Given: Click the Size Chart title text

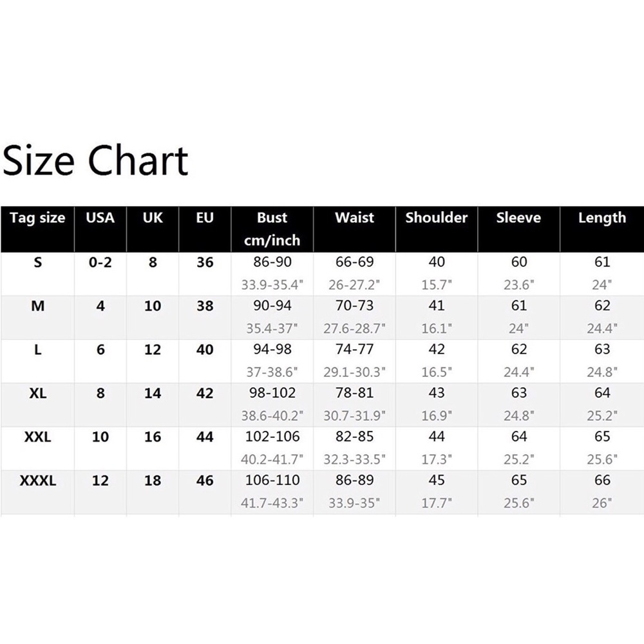Looking at the screenshot, I should point(95,160).
